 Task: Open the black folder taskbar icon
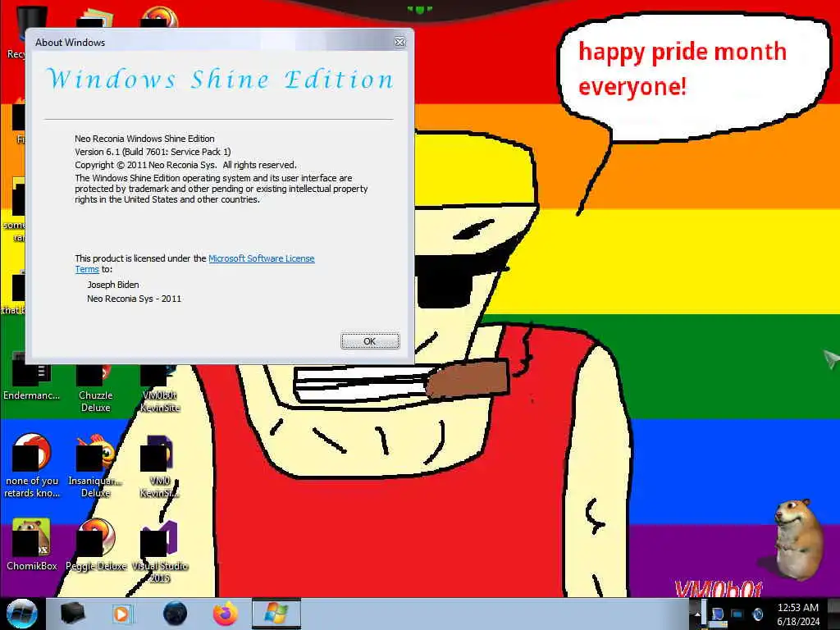pyautogui.click(x=72, y=614)
